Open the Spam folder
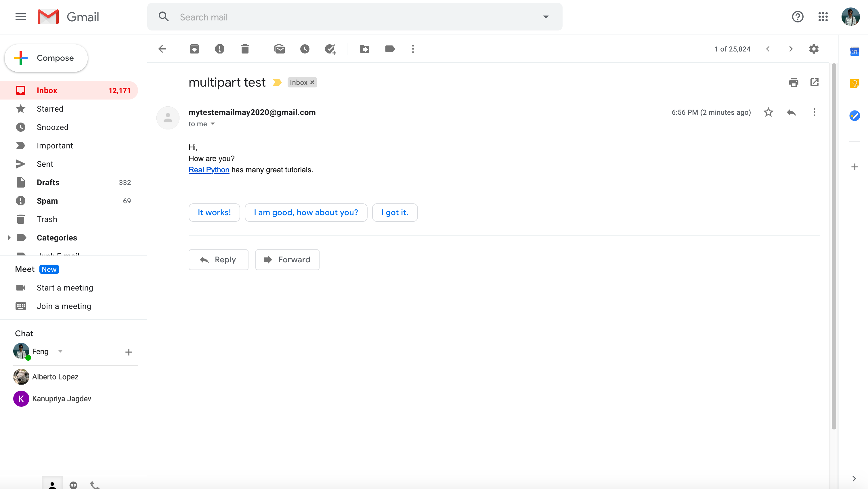Viewport: 868px width, 489px height. pos(47,200)
